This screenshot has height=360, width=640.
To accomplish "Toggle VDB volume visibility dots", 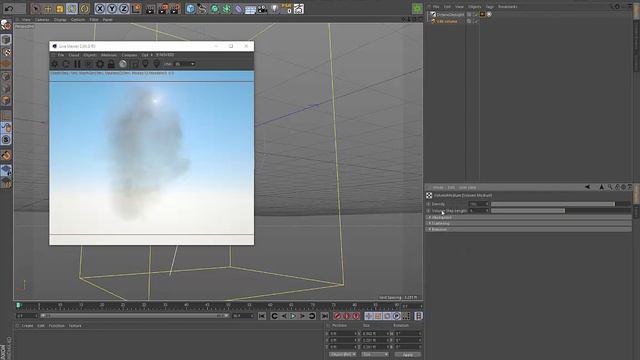I will coord(469,21).
